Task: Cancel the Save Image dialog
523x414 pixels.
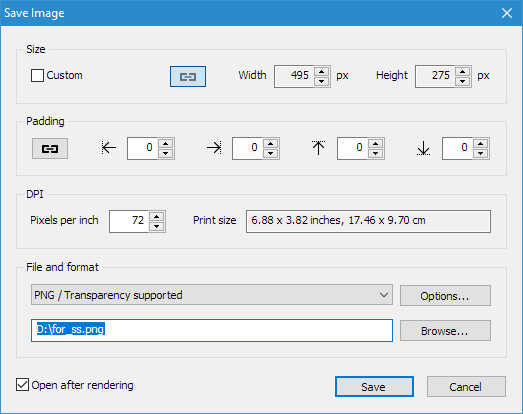Action: [x=466, y=387]
